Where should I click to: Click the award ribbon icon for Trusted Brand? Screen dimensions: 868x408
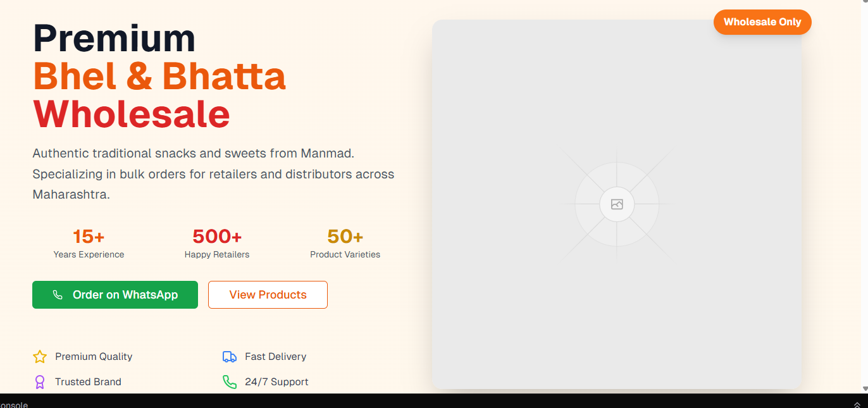coord(40,382)
